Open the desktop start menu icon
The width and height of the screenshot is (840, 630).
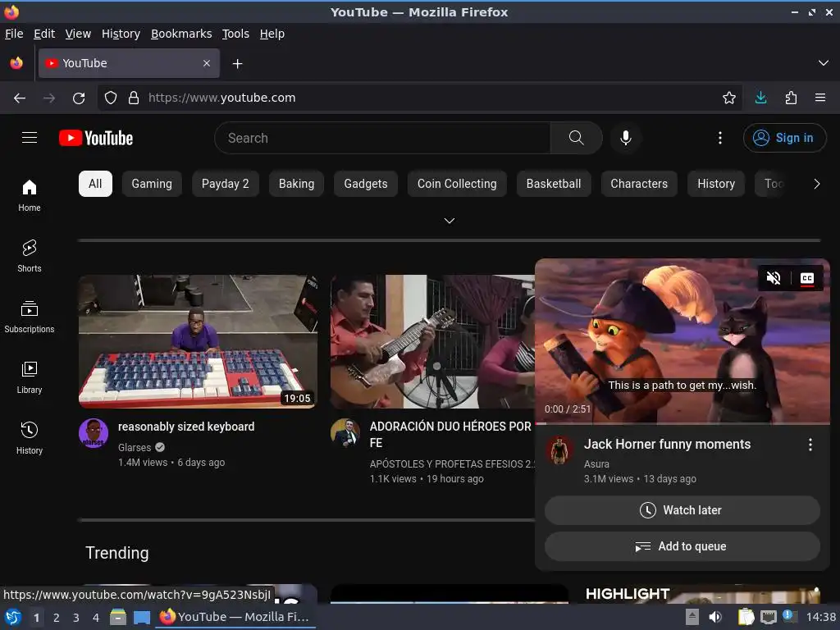13,617
